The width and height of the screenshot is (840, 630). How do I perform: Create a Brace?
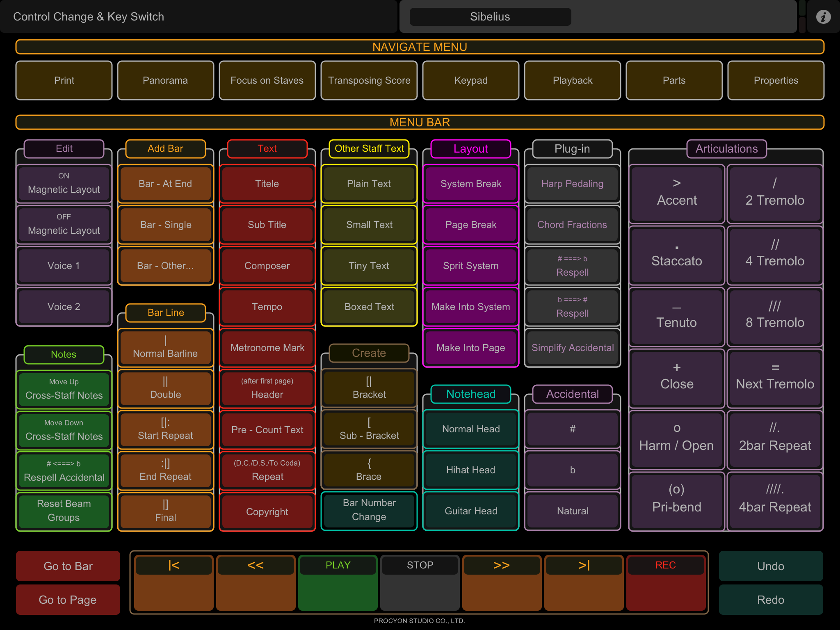[369, 470]
